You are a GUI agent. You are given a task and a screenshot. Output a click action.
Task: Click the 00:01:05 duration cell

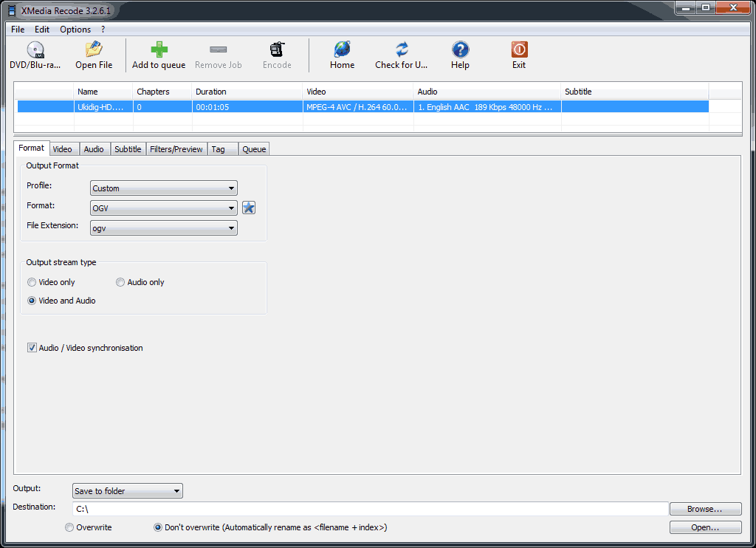coord(247,107)
